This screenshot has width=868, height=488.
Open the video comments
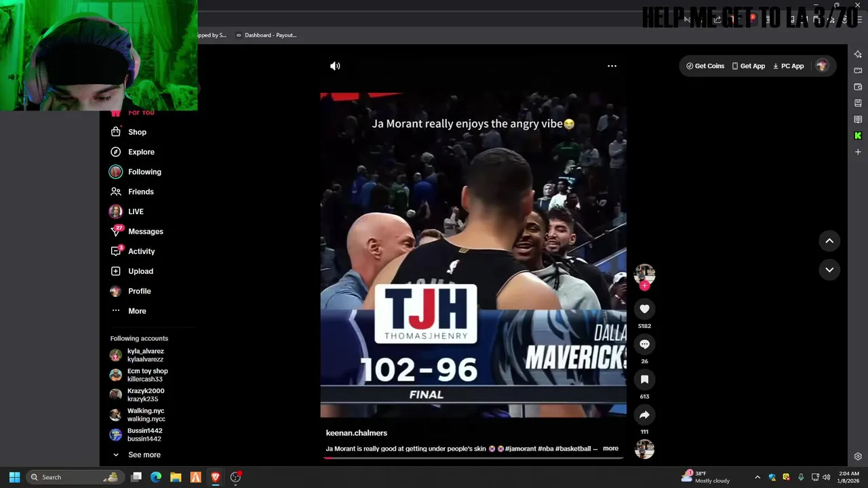644,344
